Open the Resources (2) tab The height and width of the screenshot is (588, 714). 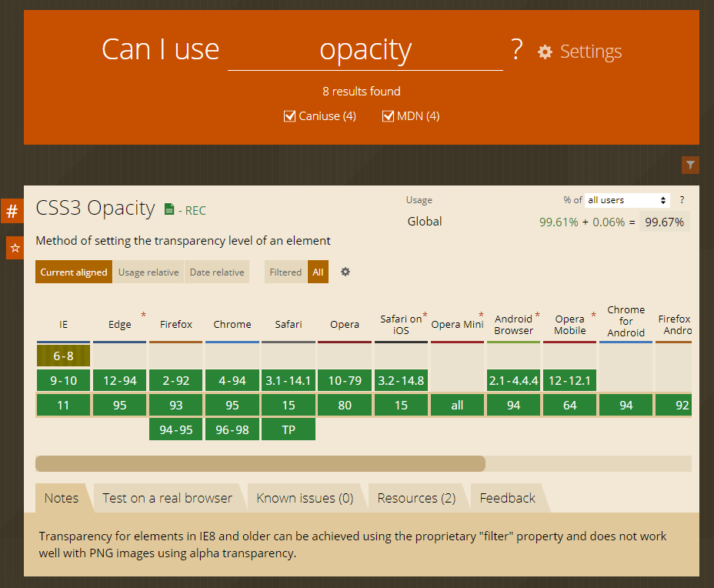[x=416, y=498]
